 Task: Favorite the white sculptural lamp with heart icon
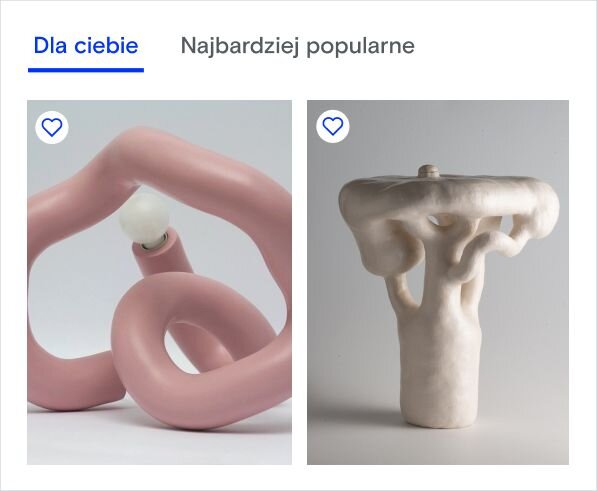coord(332,126)
